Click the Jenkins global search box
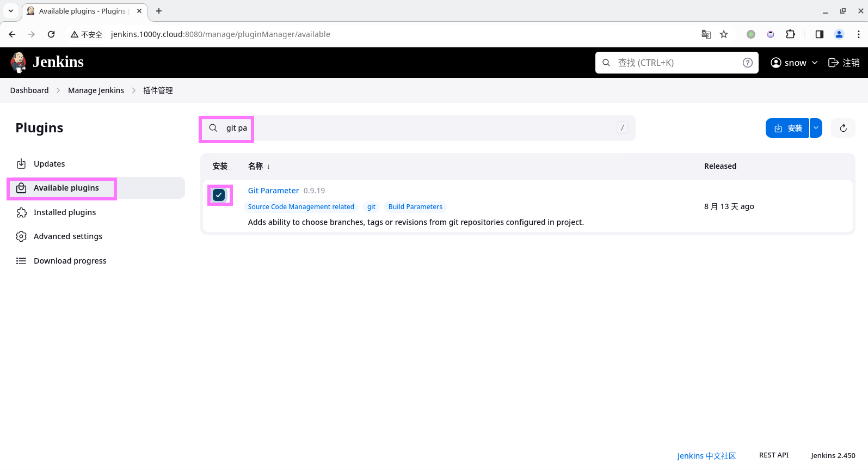The width and height of the screenshot is (868, 470). click(x=676, y=63)
